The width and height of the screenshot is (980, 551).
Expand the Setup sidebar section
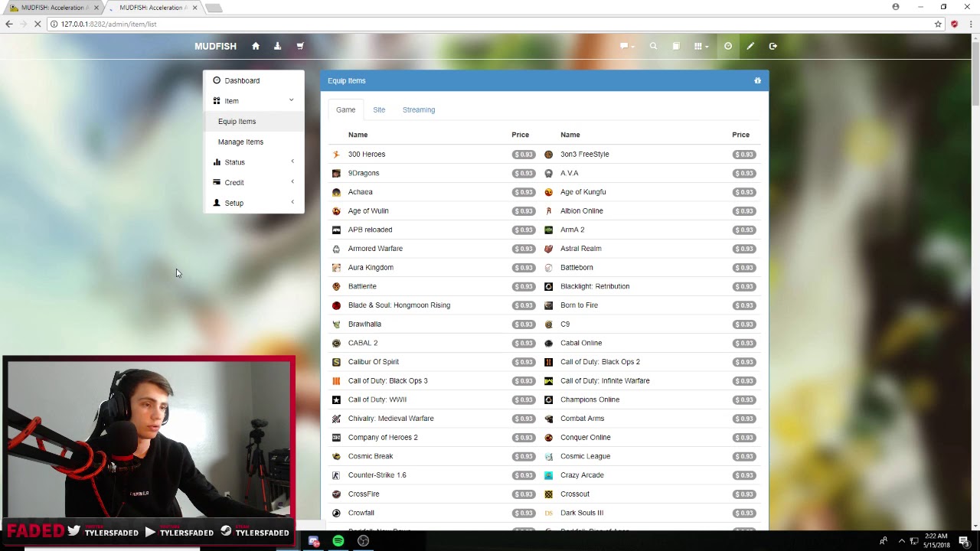253,203
